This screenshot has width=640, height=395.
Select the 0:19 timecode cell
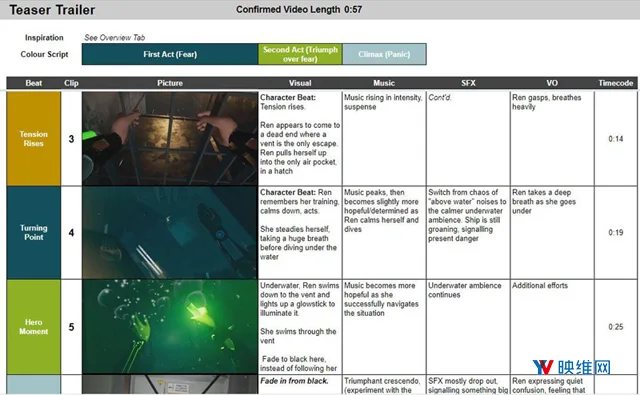(616, 233)
